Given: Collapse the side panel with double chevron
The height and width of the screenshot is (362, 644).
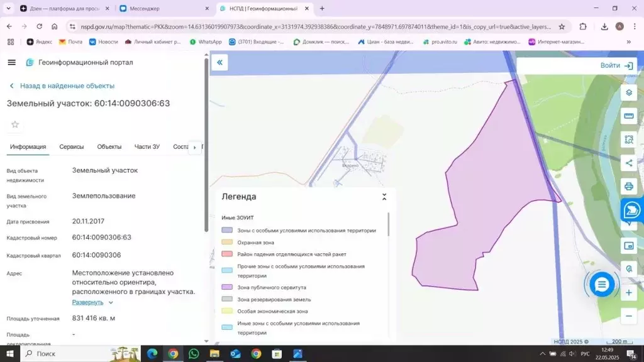Looking at the screenshot, I should click(x=219, y=62).
